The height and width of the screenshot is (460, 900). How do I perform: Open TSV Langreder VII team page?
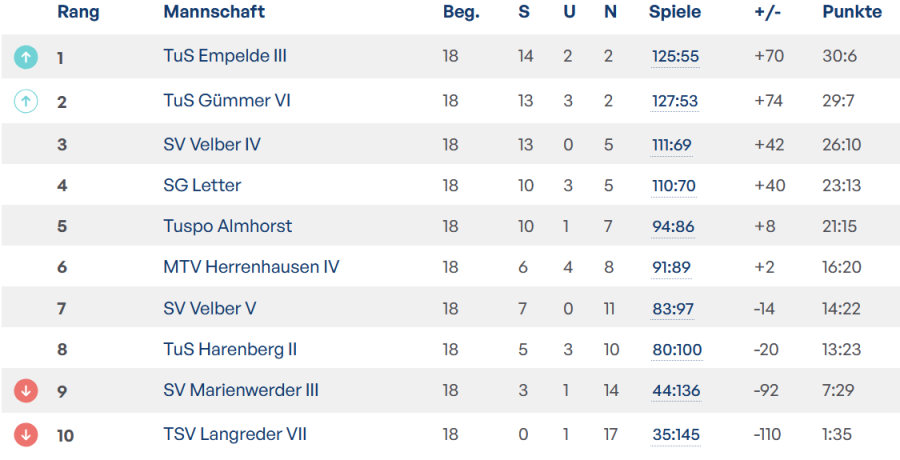pos(235,434)
